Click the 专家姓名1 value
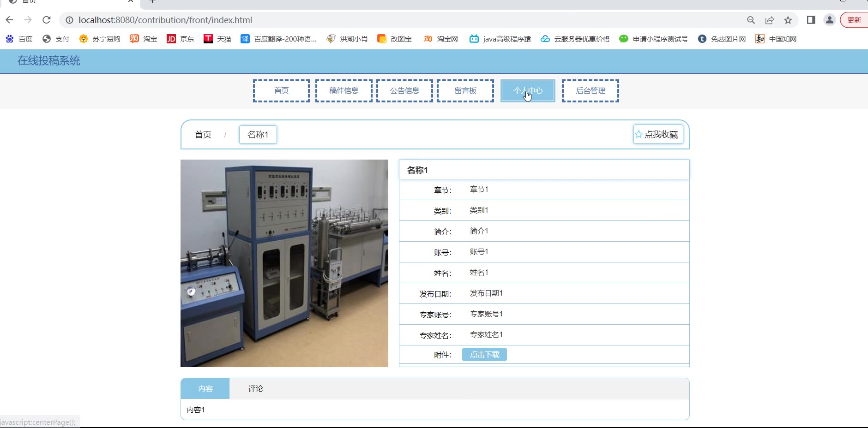This screenshot has height=428, width=868. (x=486, y=335)
